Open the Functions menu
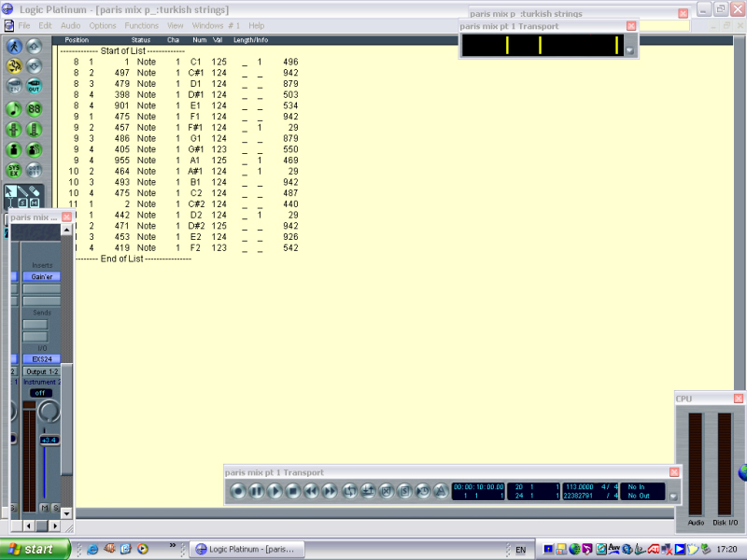 (142, 25)
